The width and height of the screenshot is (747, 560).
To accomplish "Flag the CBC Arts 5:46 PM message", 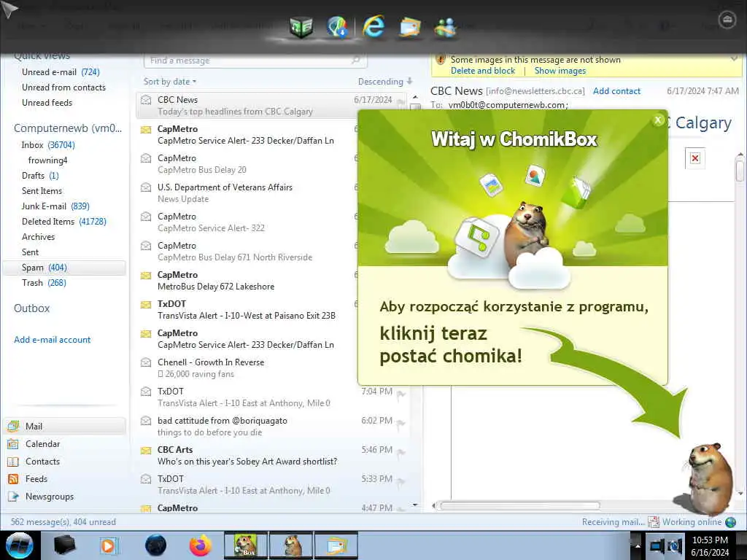I will click(x=401, y=452).
